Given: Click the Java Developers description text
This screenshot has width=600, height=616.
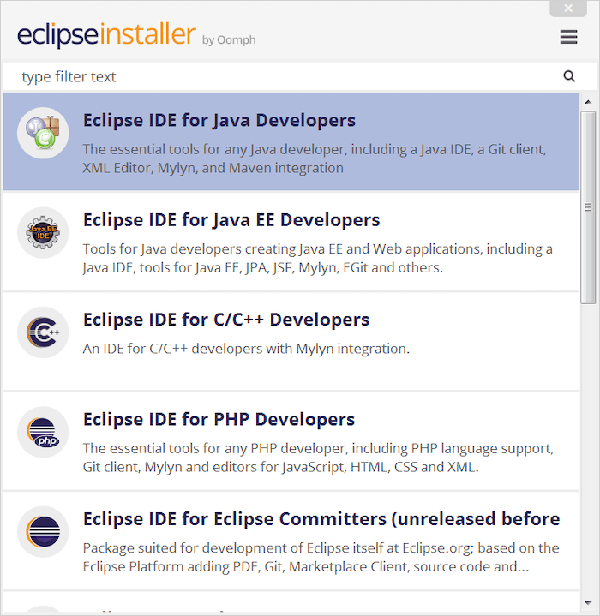Looking at the screenshot, I should point(314,159).
